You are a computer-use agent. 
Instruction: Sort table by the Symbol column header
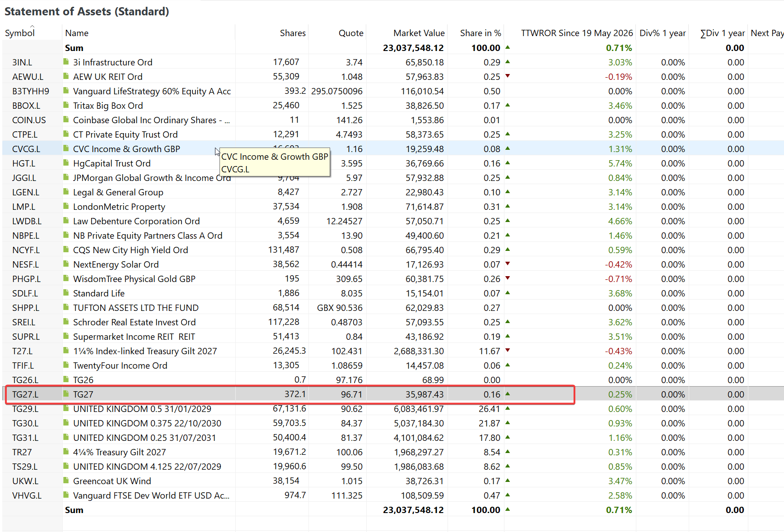coord(20,33)
